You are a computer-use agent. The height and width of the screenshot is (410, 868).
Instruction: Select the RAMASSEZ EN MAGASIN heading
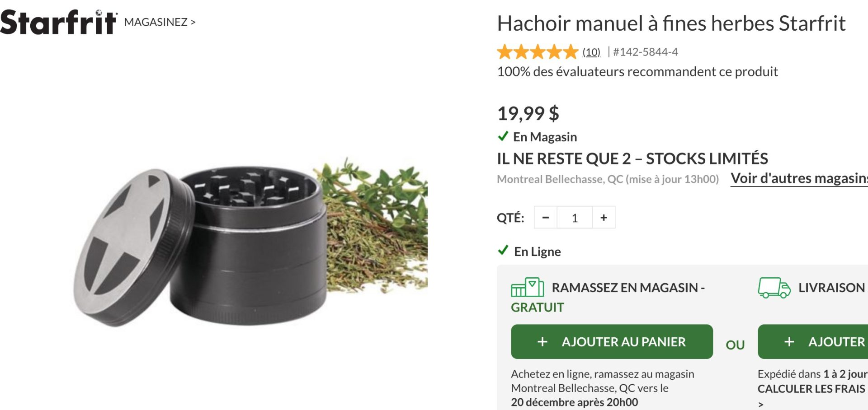(608, 297)
